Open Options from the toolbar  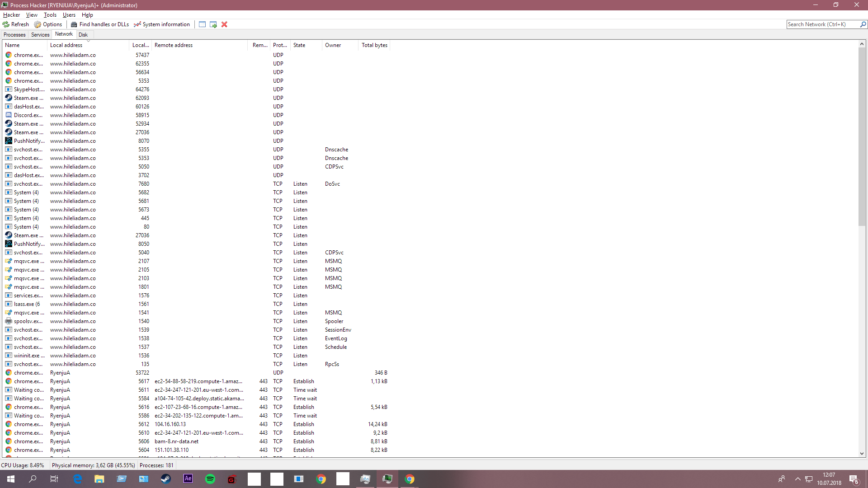48,24
